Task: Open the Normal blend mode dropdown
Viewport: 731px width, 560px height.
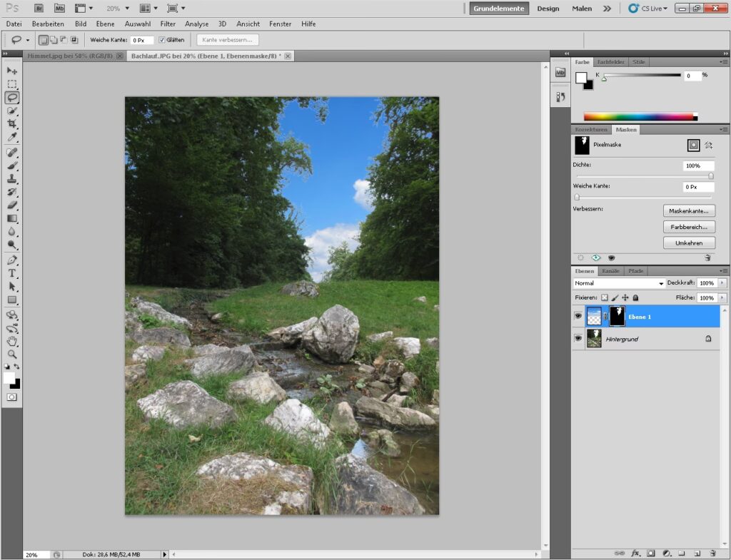Action: [619, 283]
